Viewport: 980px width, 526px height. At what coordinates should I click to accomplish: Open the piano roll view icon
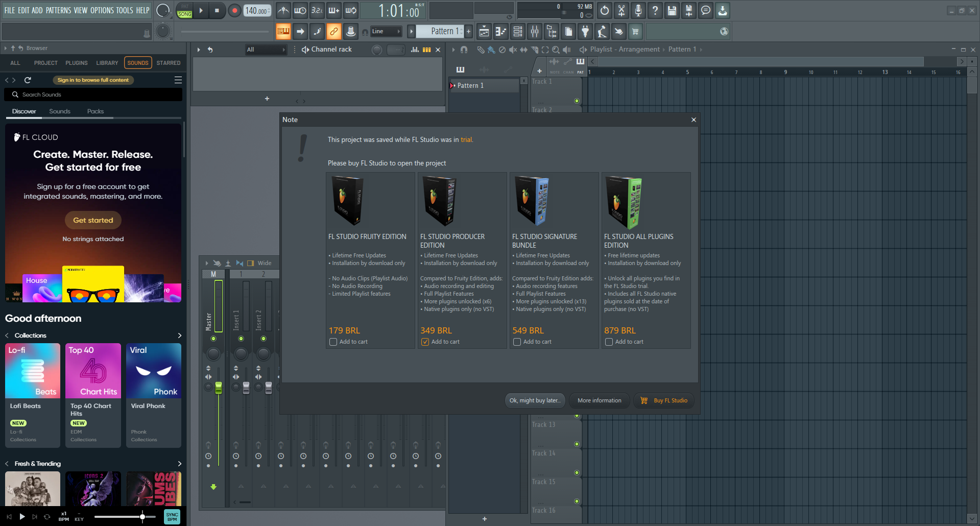[x=501, y=32]
